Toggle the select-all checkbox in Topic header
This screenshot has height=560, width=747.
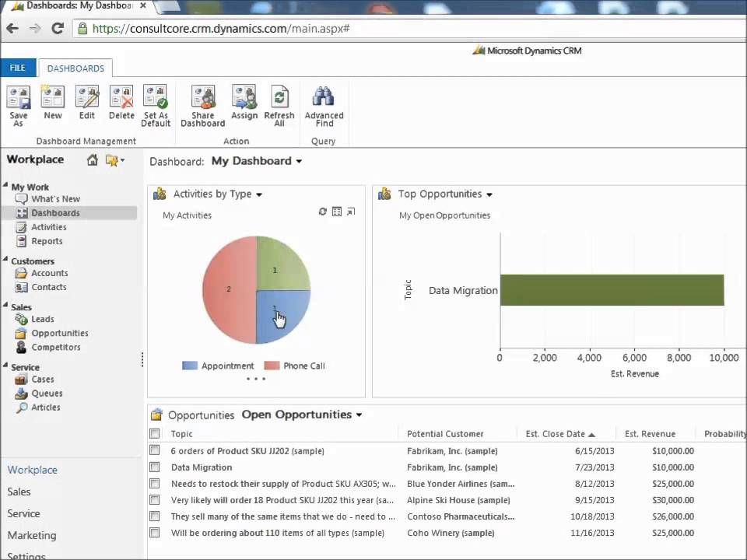[x=154, y=433]
